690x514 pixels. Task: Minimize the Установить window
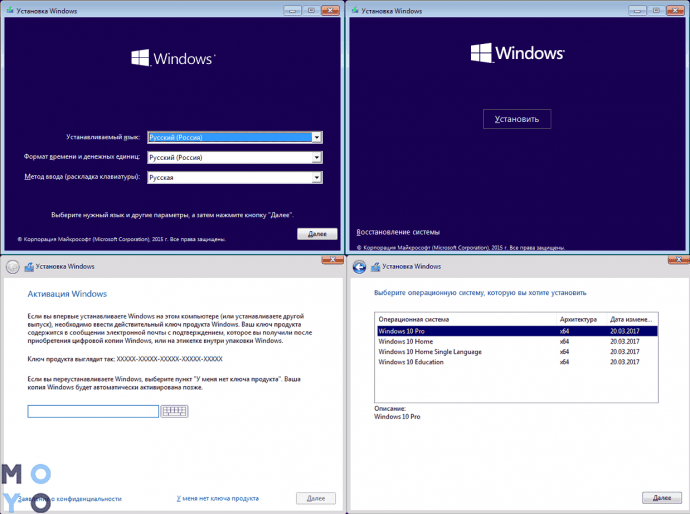click(x=637, y=10)
